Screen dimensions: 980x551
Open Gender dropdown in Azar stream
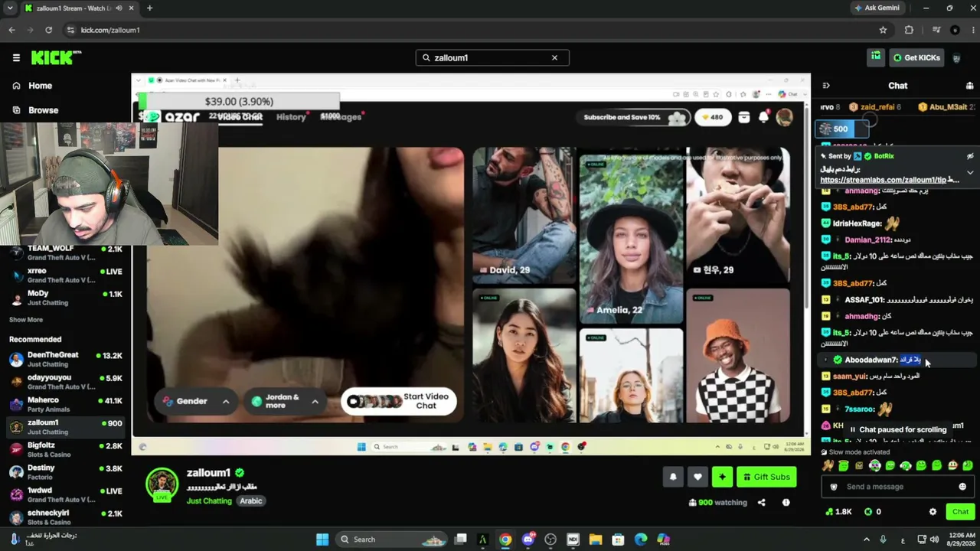click(195, 401)
